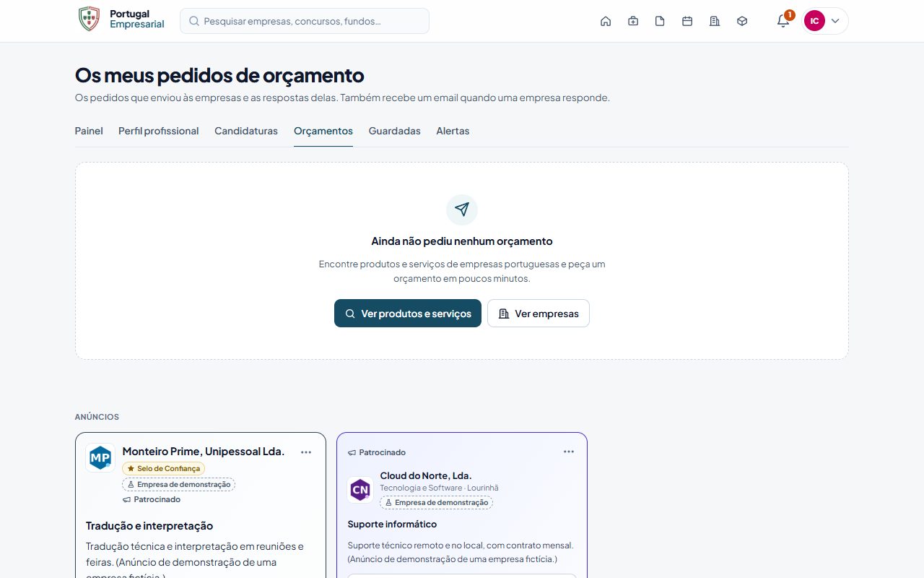Open the home icon in header
The height and width of the screenshot is (578, 924).
click(606, 21)
